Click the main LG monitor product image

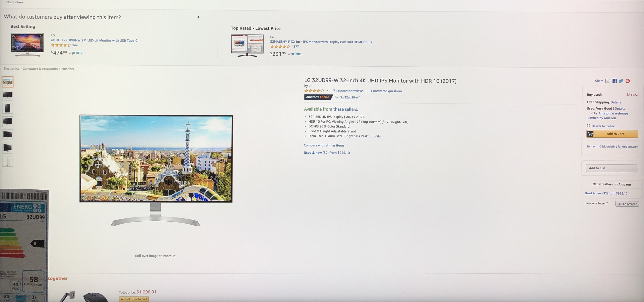pos(156,170)
